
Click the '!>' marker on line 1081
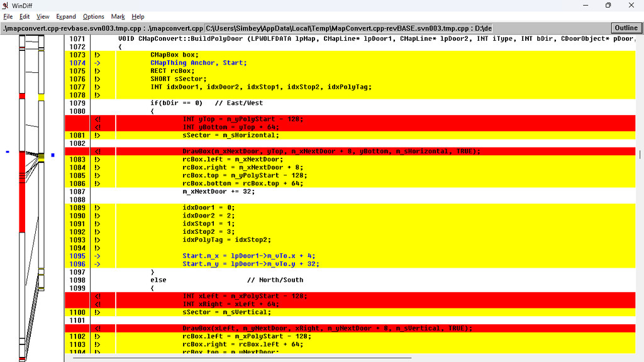coord(97,135)
